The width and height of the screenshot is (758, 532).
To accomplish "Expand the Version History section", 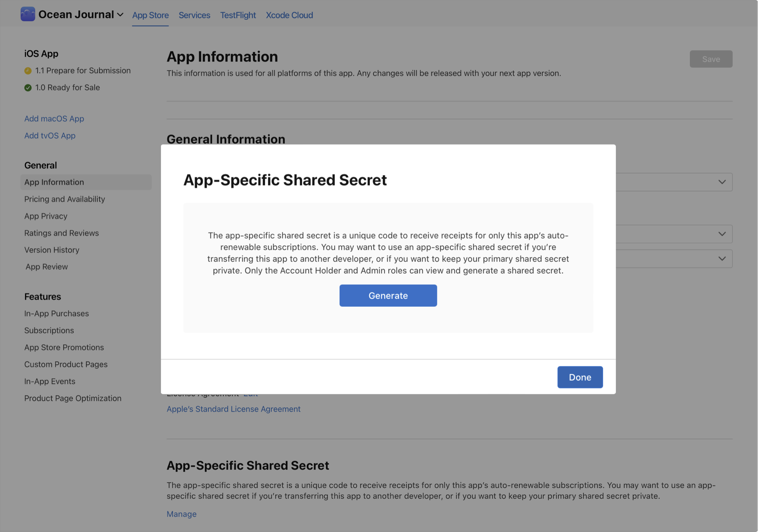I will [51, 250].
